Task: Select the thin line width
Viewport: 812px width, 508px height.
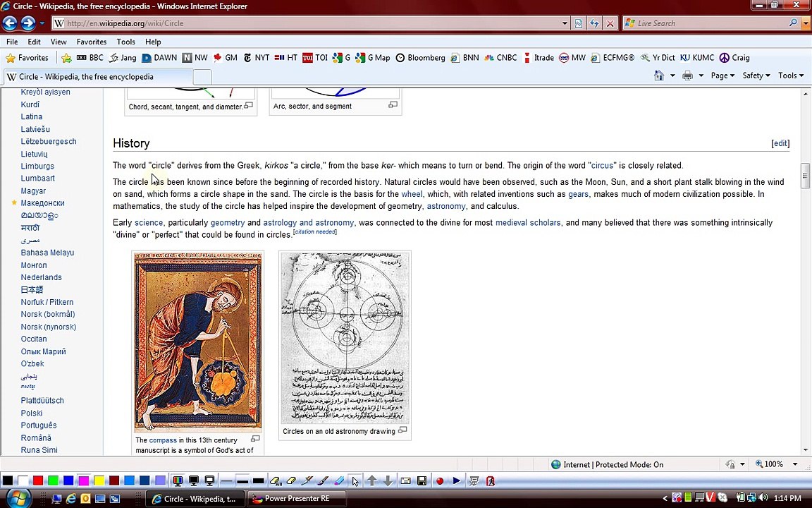Action: click(x=226, y=481)
